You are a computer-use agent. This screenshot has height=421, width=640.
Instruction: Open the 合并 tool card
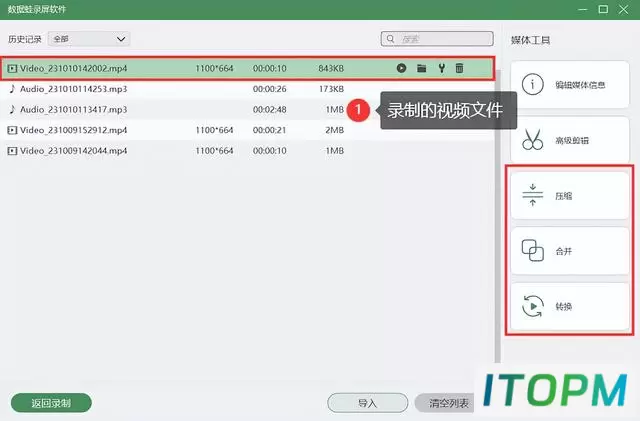click(x=570, y=250)
